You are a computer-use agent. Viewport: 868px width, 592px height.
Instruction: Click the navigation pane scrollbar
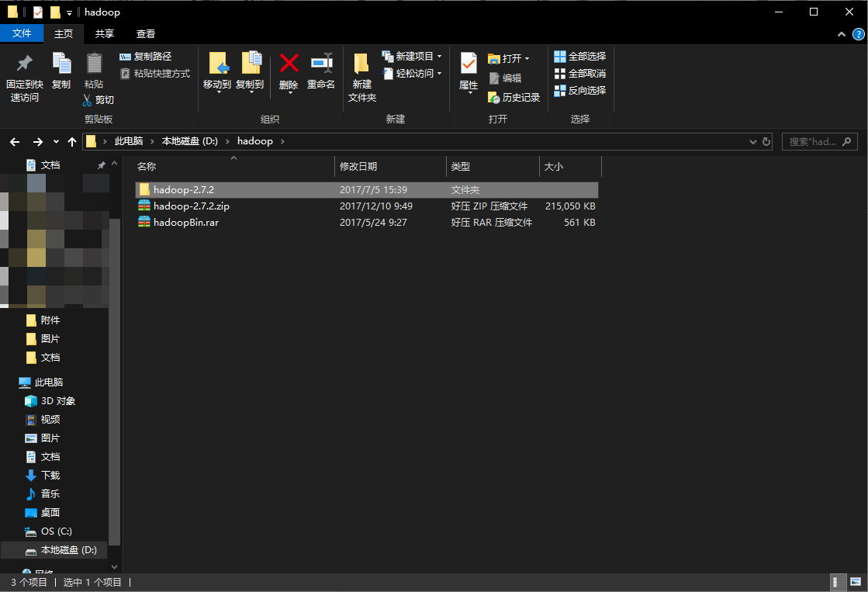point(115,382)
